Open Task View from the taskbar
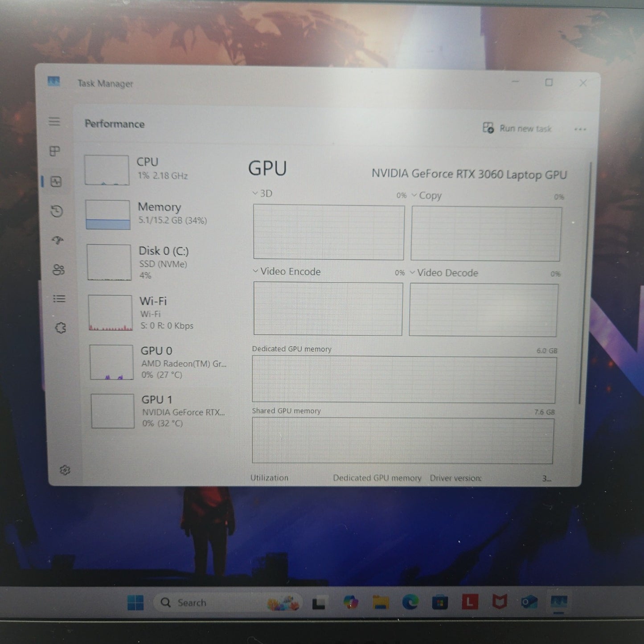 coord(318,603)
